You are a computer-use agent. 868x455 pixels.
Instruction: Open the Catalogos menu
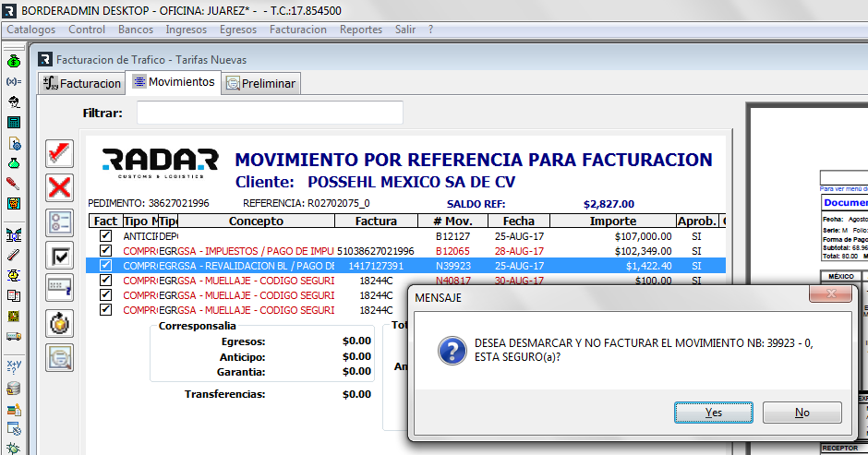31,30
